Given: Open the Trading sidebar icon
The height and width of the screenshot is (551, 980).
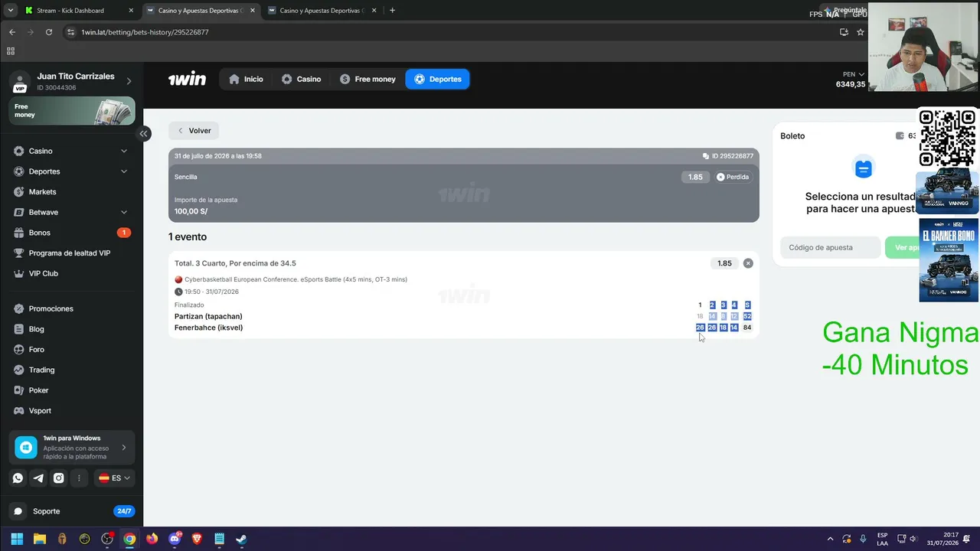Looking at the screenshot, I should pos(19,370).
